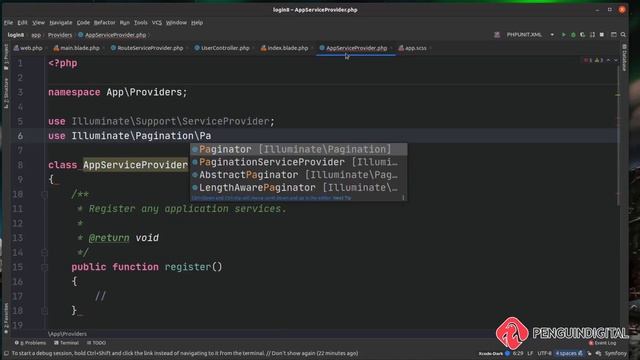Collapse the doc comment at line 10
The width and height of the screenshot is (640, 360).
(44, 195)
